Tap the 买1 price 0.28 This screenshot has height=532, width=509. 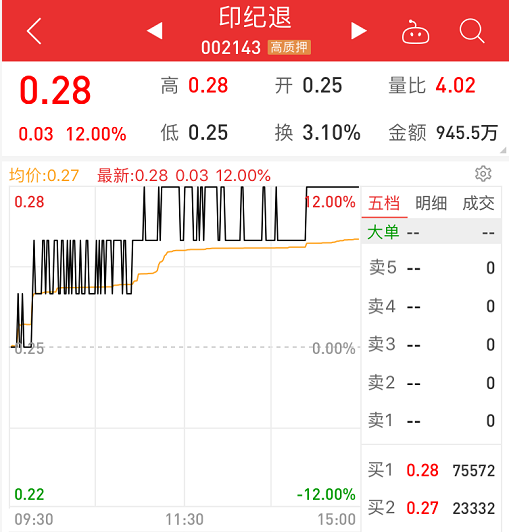(422, 471)
